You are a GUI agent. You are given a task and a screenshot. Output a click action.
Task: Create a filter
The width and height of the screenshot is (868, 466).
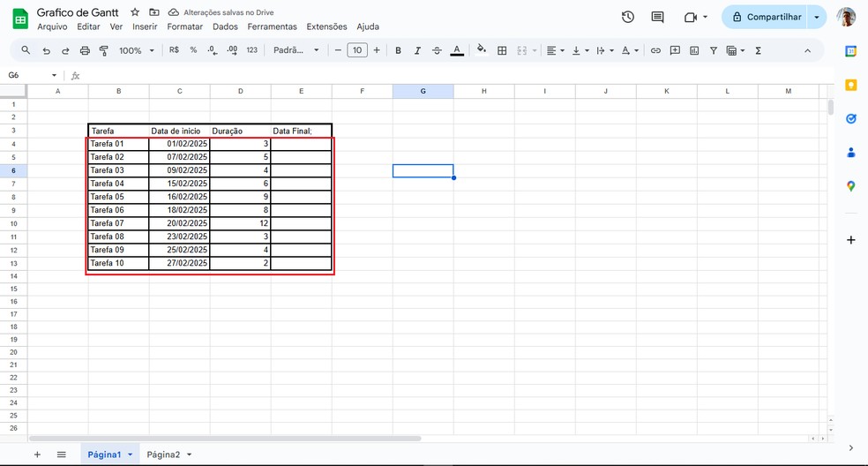714,50
